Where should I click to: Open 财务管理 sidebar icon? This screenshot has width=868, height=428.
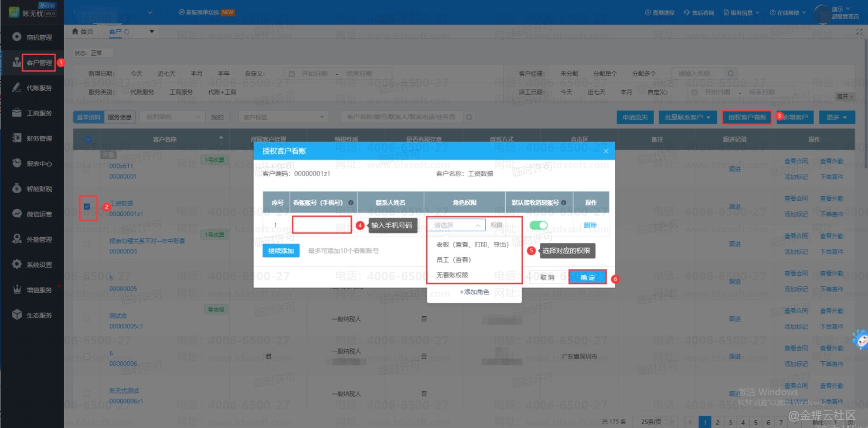click(x=17, y=138)
